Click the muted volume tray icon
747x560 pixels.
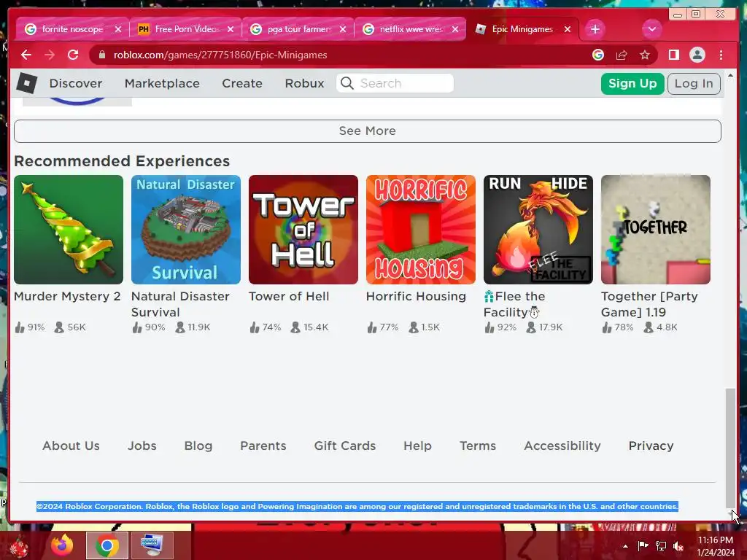tap(678, 546)
